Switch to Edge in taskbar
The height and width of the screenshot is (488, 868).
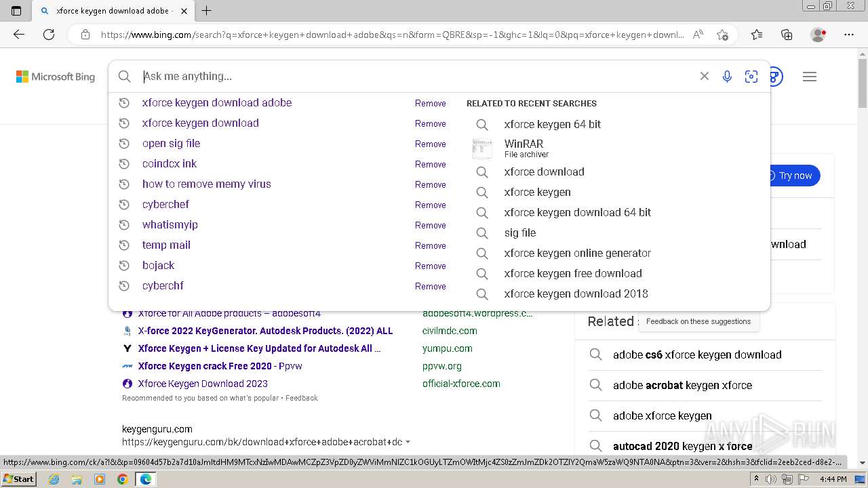(x=145, y=479)
